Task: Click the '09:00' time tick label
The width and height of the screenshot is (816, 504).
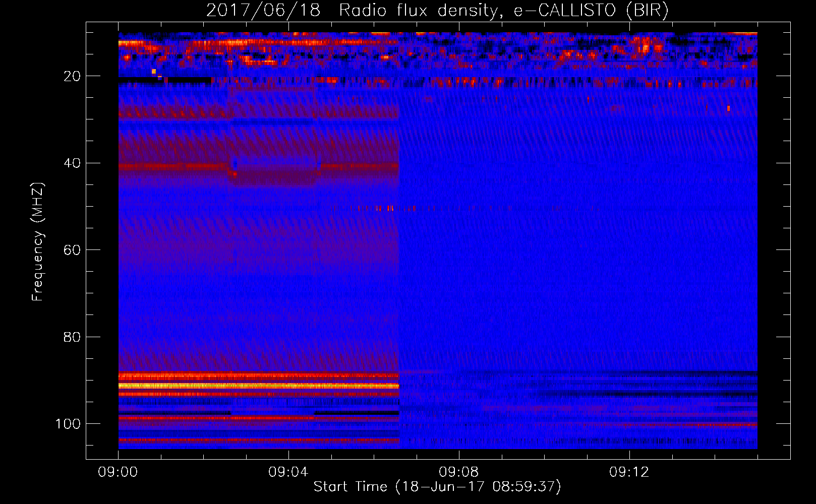Action: tap(118, 472)
